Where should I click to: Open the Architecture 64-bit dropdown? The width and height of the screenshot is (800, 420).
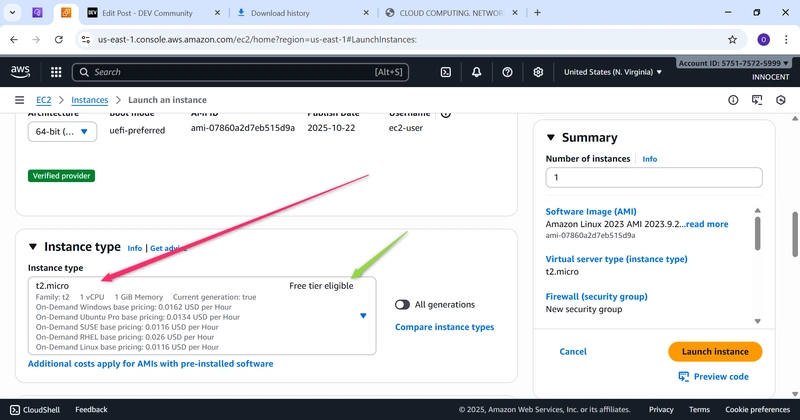(x=62, y=132)
